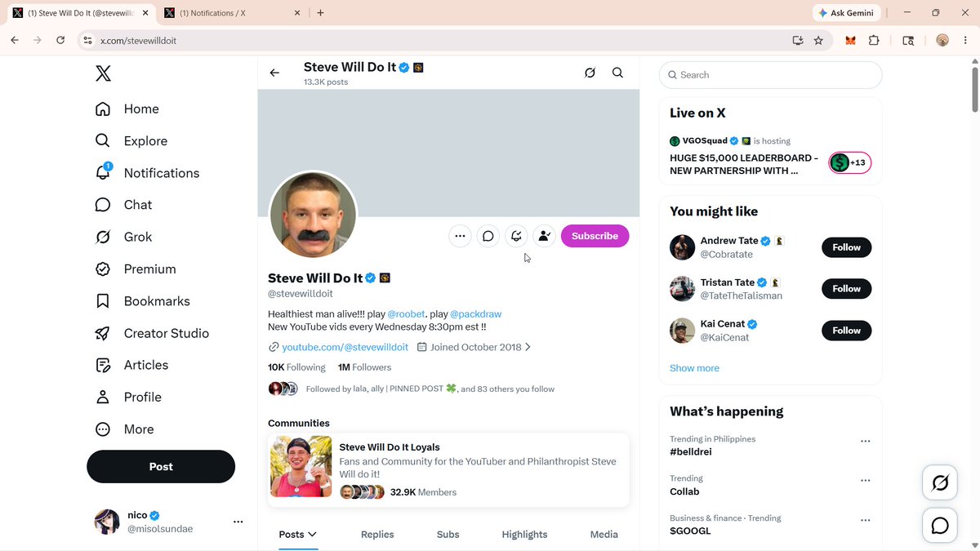Click search icon in profile header
The height and width of the screenshot is (551, 980).
pos(617,73)
